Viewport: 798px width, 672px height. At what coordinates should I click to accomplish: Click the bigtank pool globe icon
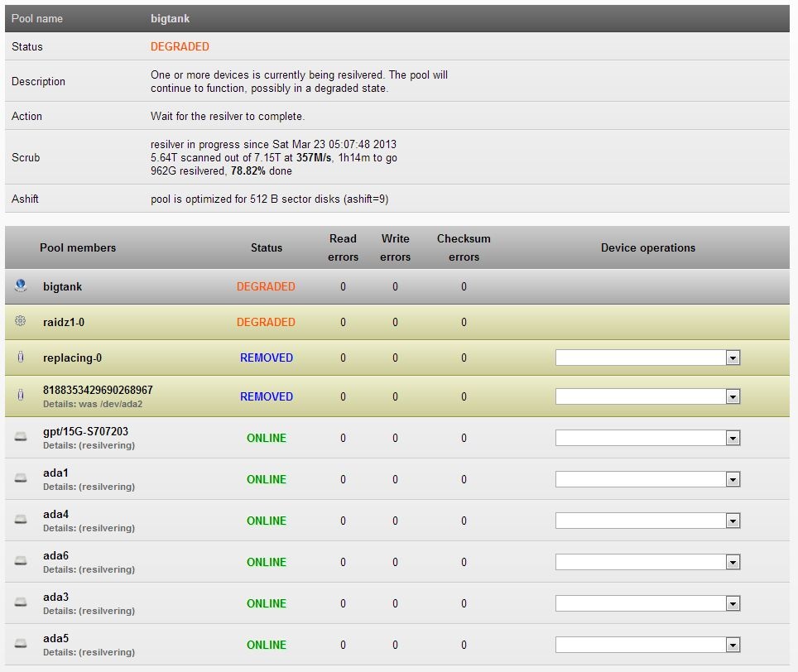pos(21,286)
